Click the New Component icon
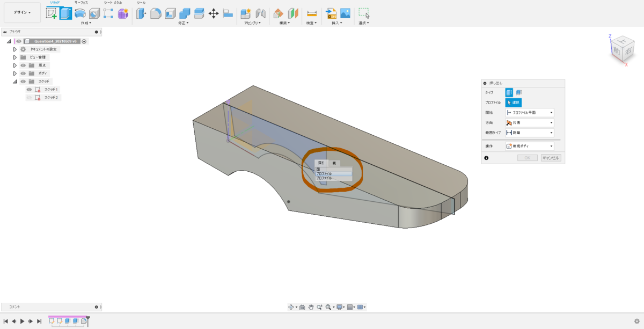Screen dimensions: 644x329 tap(246, 13)
